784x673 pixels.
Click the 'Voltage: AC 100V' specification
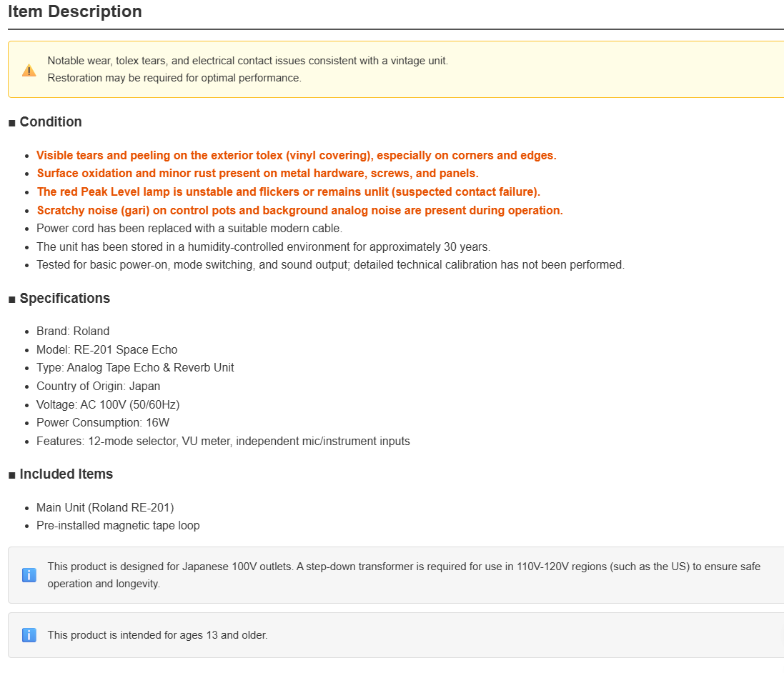click(108, 405)
